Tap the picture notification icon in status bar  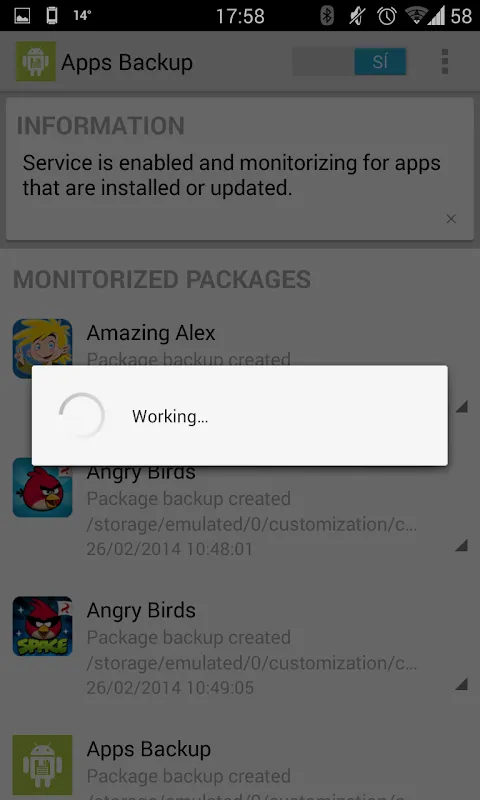pyautogui.click(x=22, y=16)
